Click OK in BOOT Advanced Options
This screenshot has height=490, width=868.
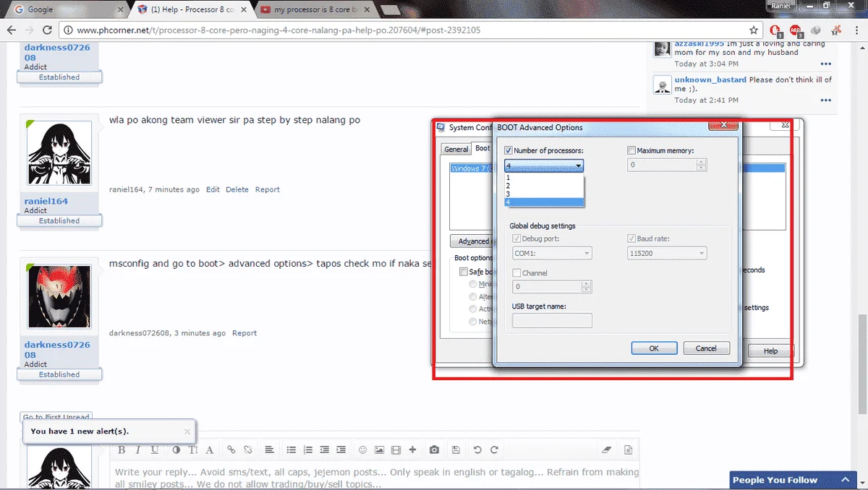point(654,348)
